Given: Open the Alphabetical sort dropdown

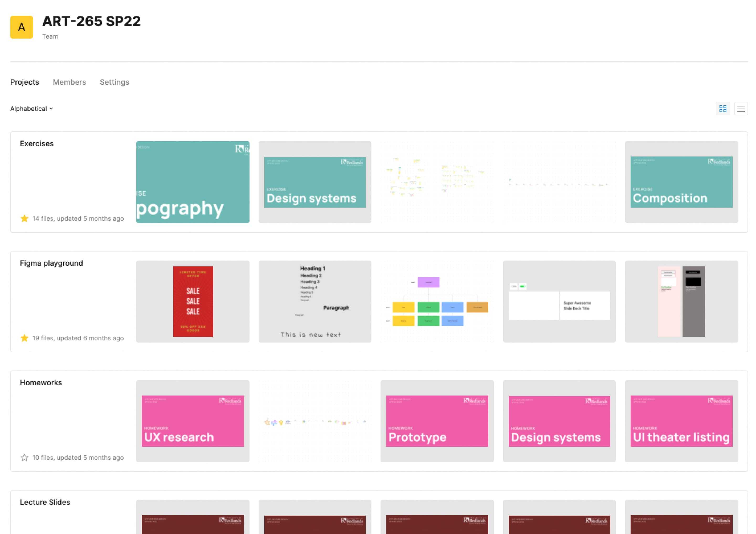Looking at the screenshot, I should click(x=31, y=109).
